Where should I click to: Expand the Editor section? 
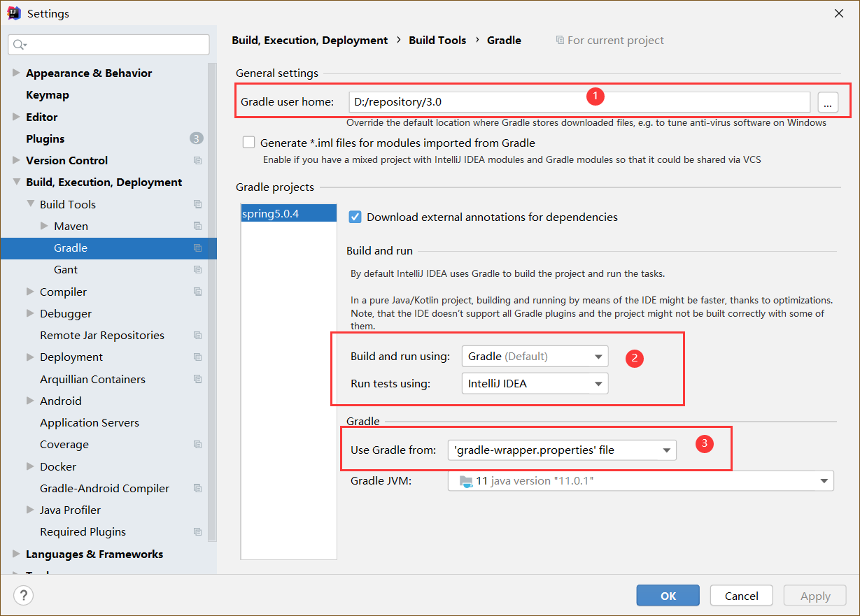point(17,117)
